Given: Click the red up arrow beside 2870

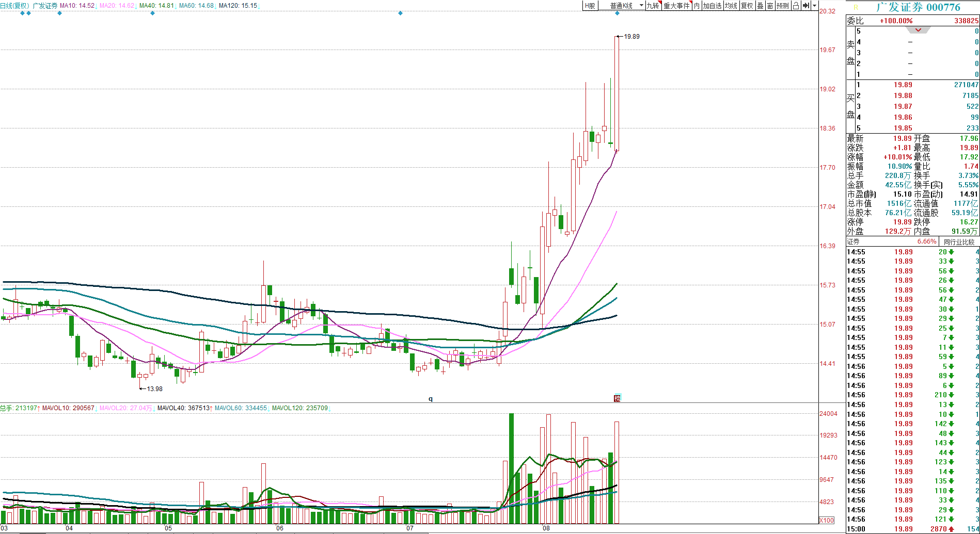Looking at the screenshot, I should tap(951, 529).
